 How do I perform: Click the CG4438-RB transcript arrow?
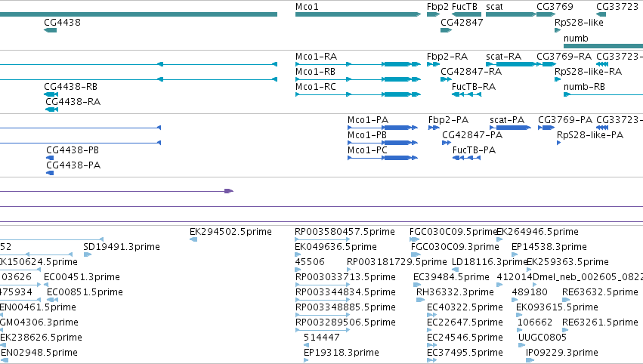51,94
